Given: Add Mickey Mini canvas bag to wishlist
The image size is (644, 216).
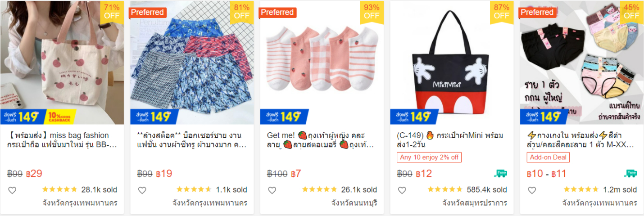Looking at the screenshot, I should [x=402, y=190].
